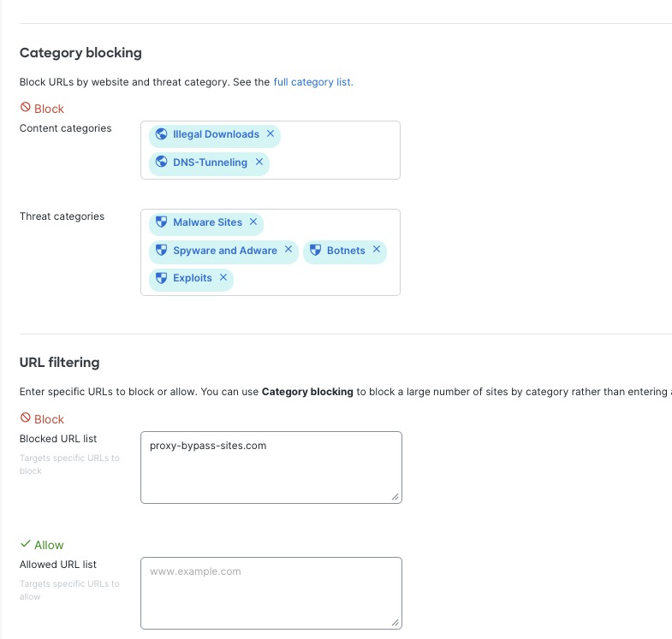
Task: Remove the Botnets threat tag
Action: (x=377, y=250)
